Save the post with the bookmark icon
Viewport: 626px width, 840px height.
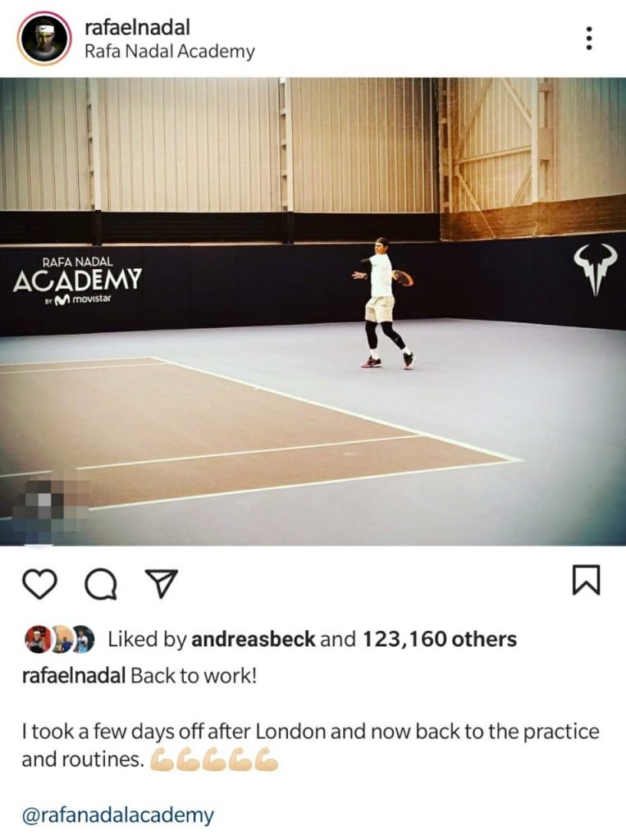pos(587,580)
